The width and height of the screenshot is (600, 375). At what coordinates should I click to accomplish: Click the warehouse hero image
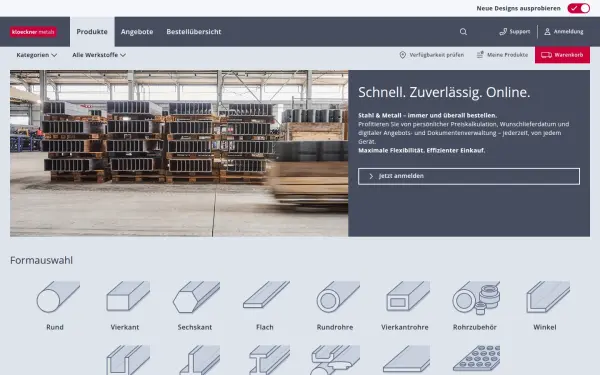pos(179,153)
